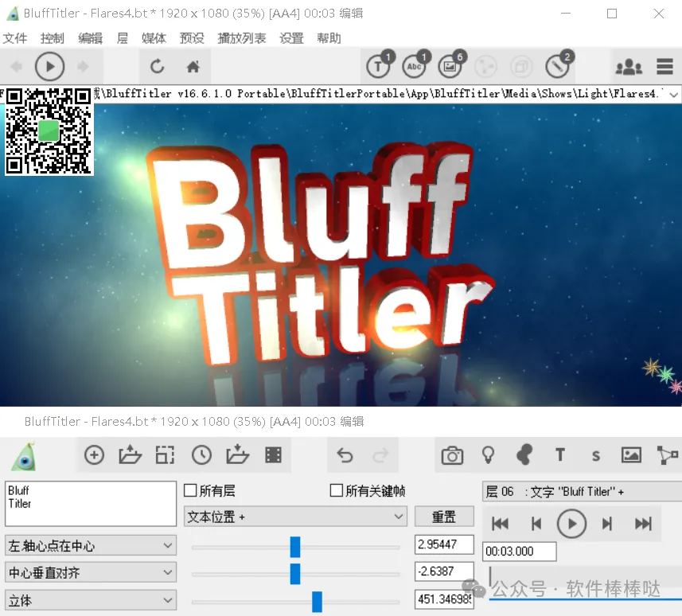Click the third position slider handle
The image size is (682, 616).
(317, 602)
